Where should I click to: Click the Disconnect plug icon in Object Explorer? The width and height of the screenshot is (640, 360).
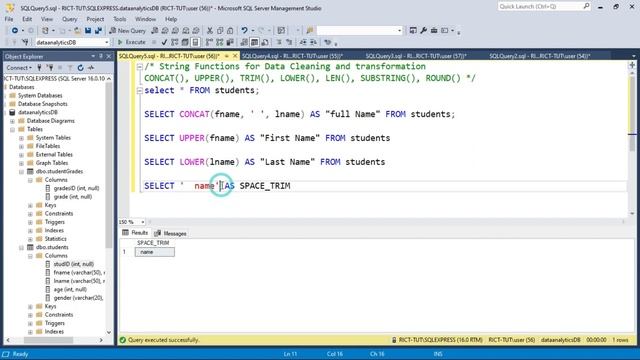[50, 68]
